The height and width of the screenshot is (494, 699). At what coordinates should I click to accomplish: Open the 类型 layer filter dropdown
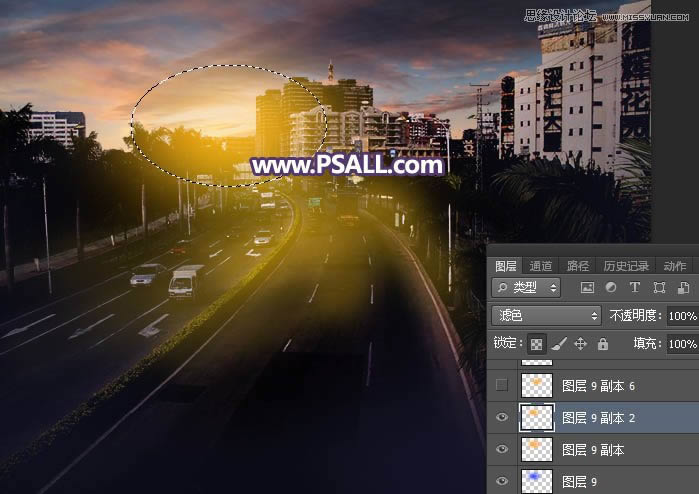(529, 288)
